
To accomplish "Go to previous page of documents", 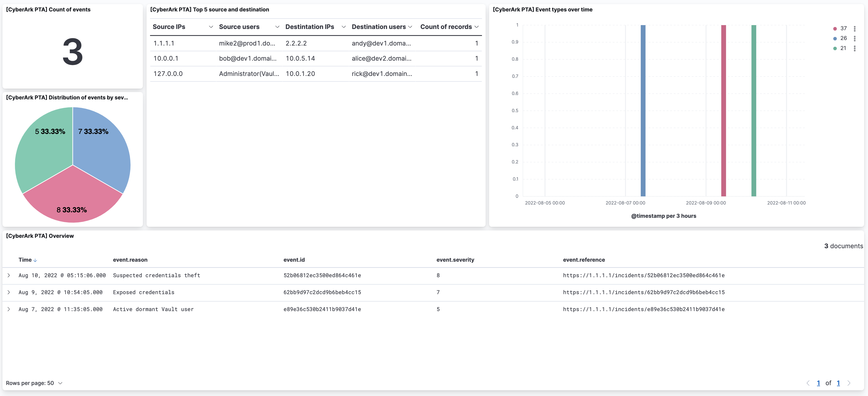I will [x=808, y=383].
